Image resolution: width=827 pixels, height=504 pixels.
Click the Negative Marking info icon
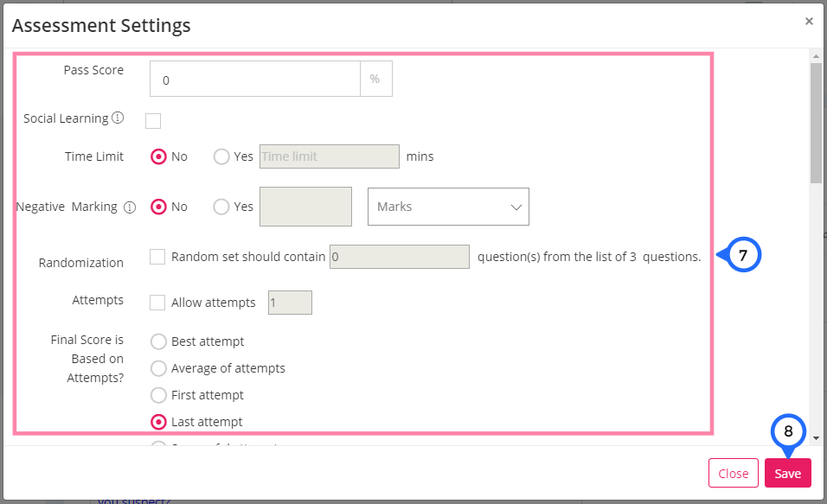point(129,207)
